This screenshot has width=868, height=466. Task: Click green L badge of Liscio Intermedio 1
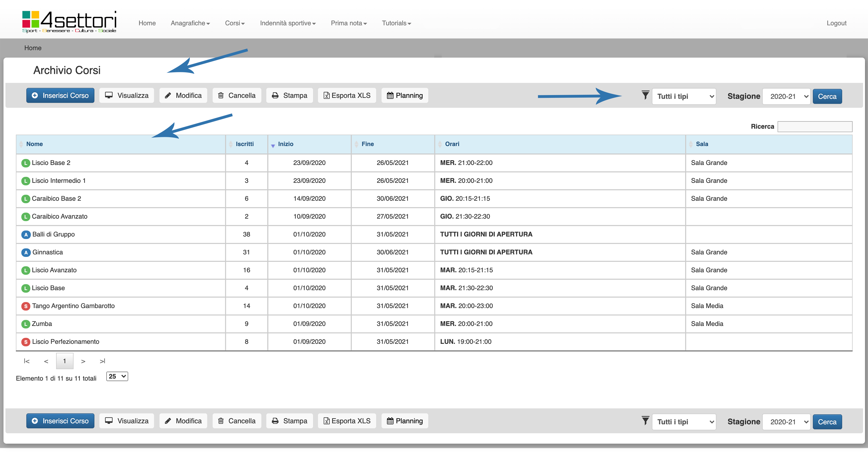(x=26, y=181)
